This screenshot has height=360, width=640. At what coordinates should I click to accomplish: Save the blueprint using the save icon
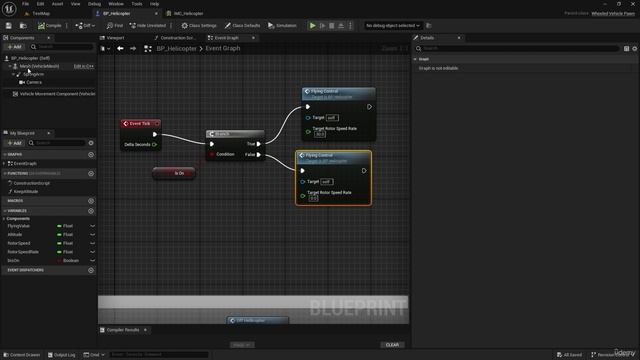pos(9,25)
